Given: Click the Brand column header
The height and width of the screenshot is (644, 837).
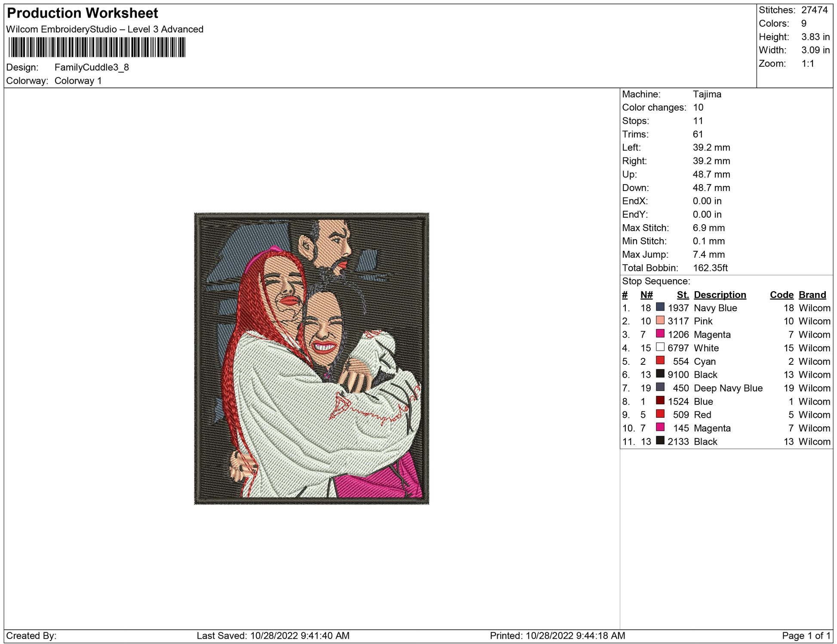Looking at the screenshot, I should [812, 295].
